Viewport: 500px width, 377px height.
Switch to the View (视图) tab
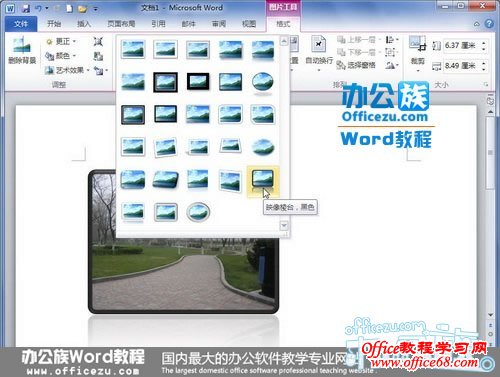pyautogui.click(x=249, y=23)
